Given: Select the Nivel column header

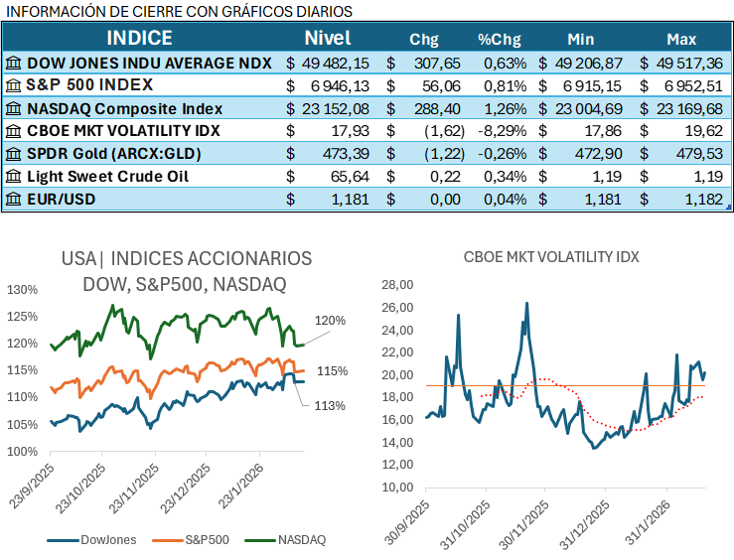Looking at the screenshot, I should pyautogui.click(x=327, y=39).
